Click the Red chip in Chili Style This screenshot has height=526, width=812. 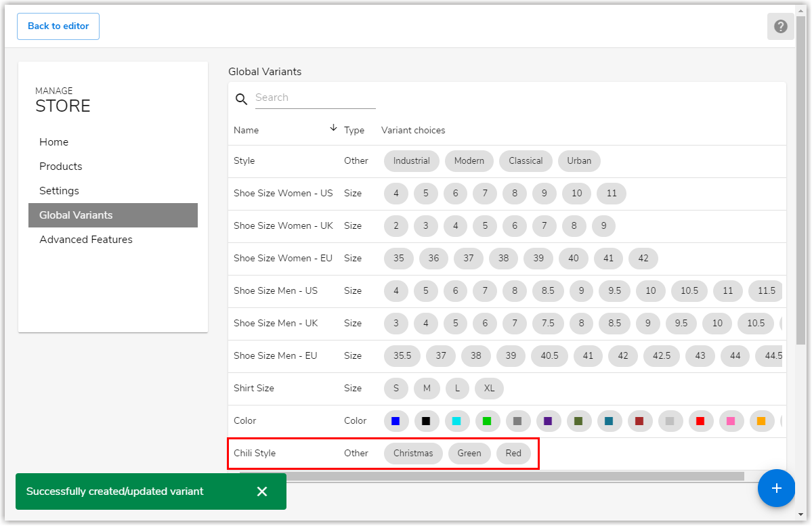pos(514,454)
